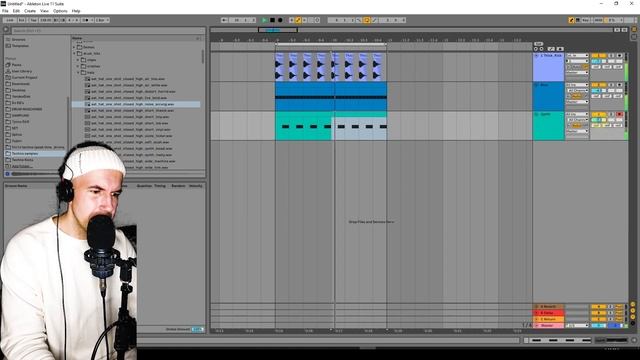Click the Follow playback arrow button

point(224,20)
